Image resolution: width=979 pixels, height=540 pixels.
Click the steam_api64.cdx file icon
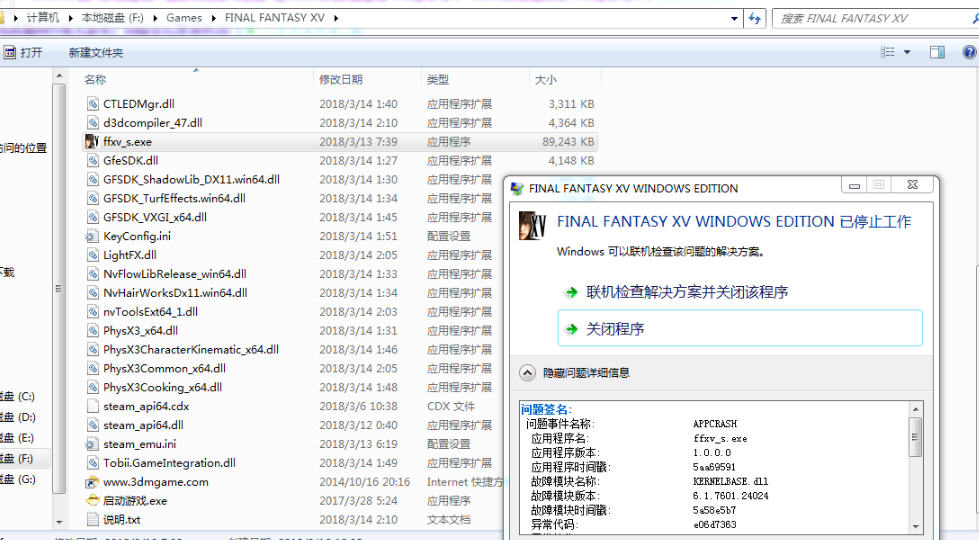click(92, 406)
